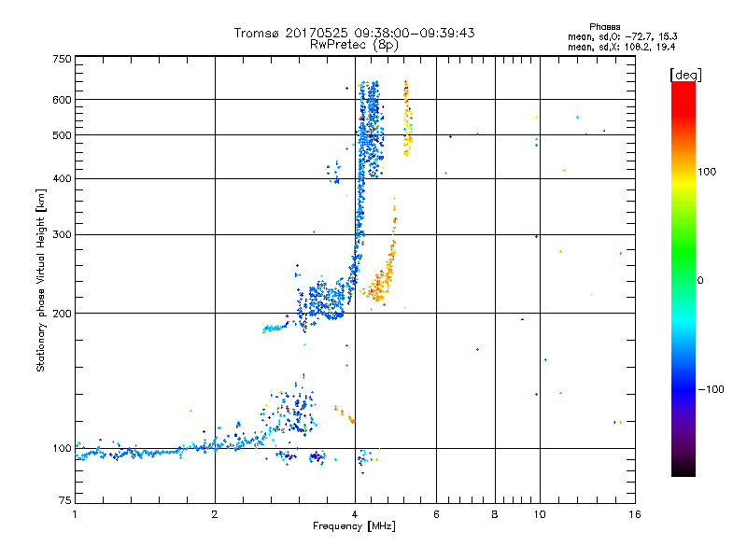Click the y-axis tick label '300'

63,234
